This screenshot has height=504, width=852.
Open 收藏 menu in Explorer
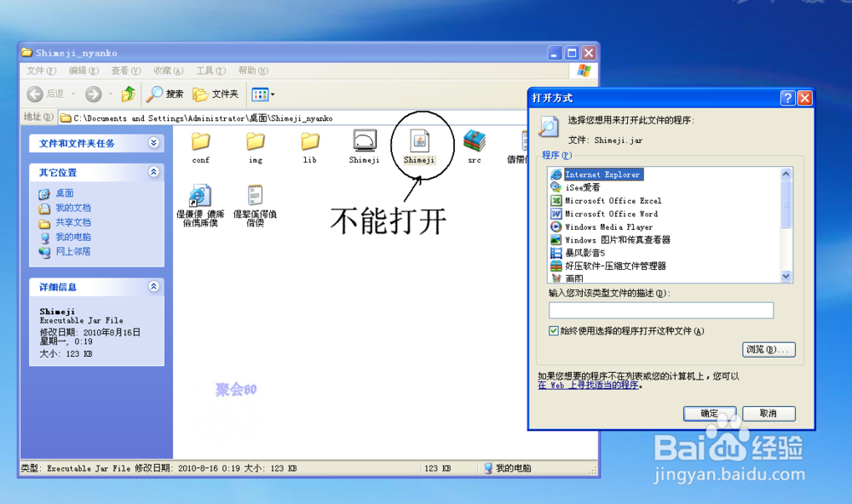pos(169,71)
